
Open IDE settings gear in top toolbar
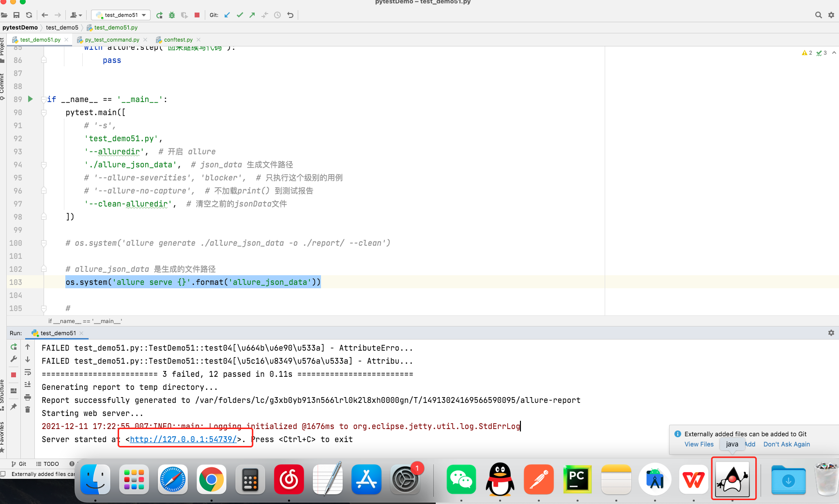831,15
